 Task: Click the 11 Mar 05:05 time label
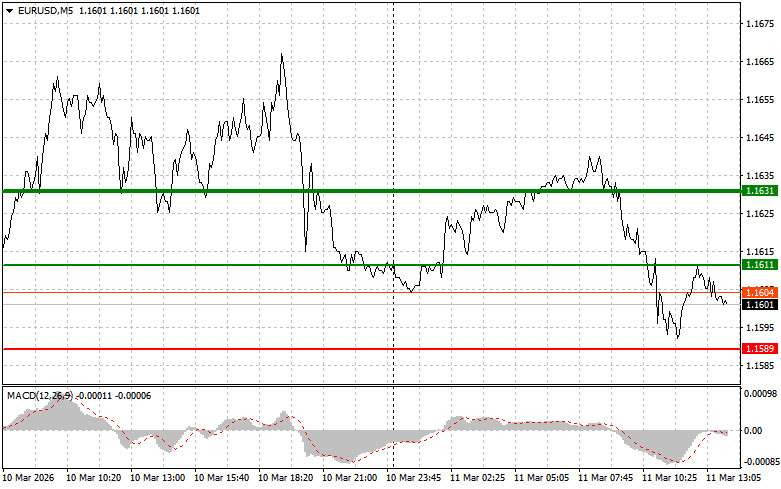541,478
